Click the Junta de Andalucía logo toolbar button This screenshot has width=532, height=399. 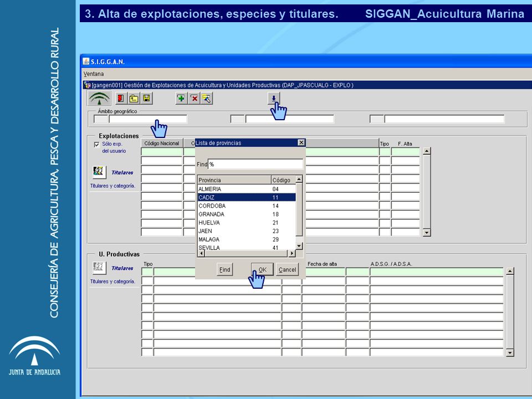[99, 99]
